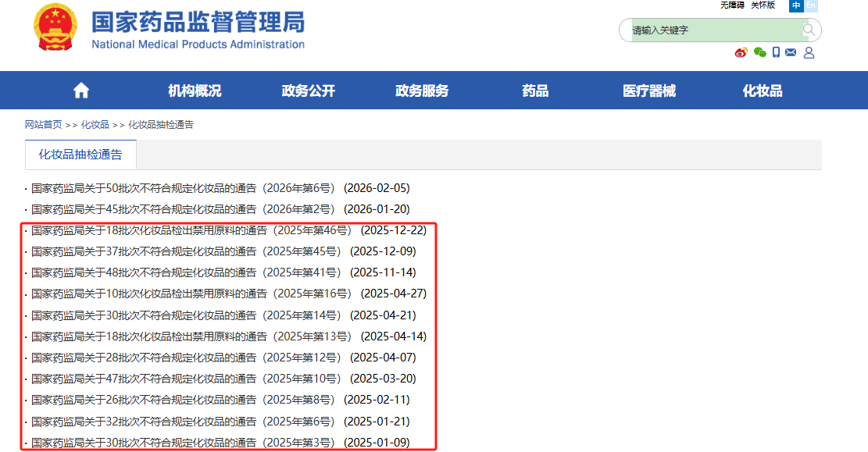Open the Sina Weibo icon
The width and height of the screenshot is (868, 452).
pyautogui.click(x=741, y=52)
